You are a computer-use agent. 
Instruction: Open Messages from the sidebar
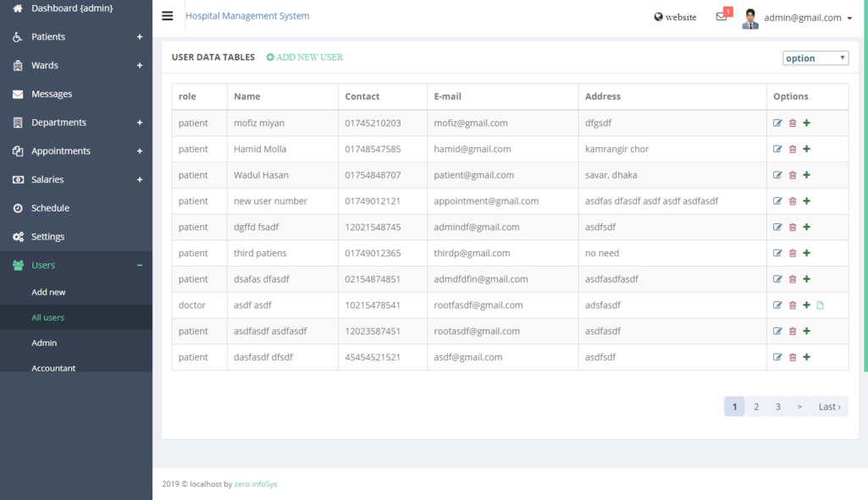pyautogui.click(x=52, y=94)
